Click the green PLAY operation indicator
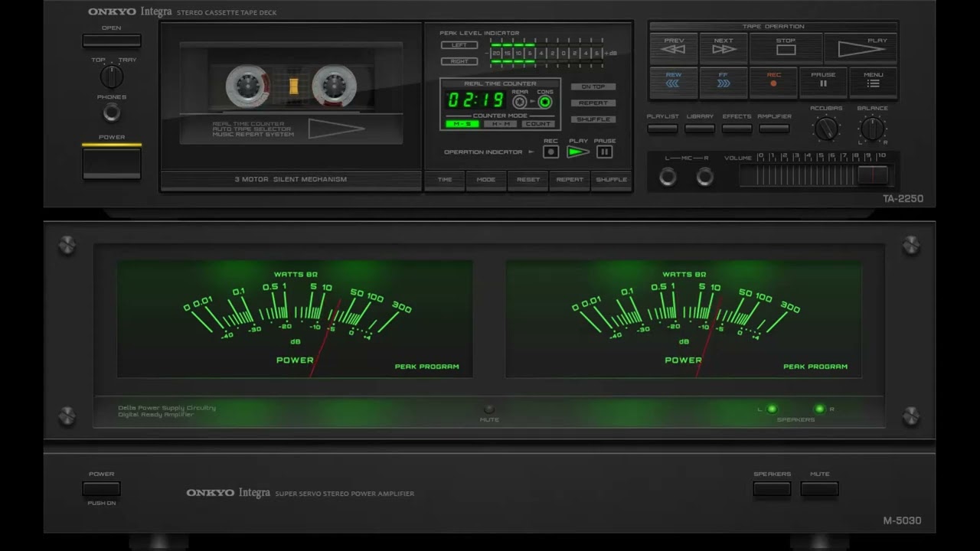Screen dimensions: 980x551 [578, 152]
